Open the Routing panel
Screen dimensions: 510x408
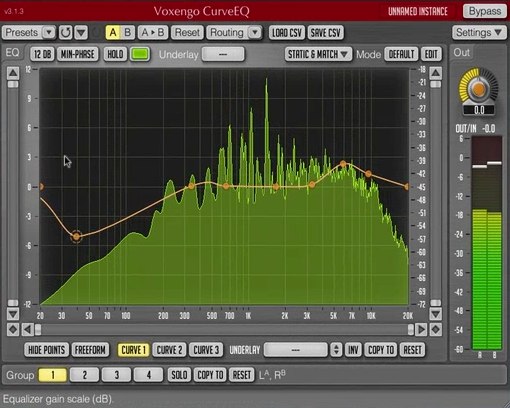[227, 33]
